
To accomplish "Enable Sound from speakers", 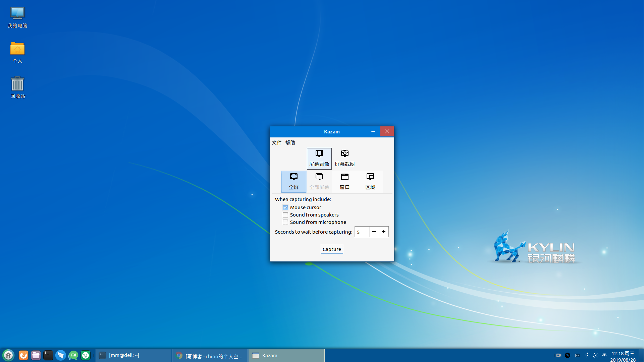I will (x=285, y=215).
